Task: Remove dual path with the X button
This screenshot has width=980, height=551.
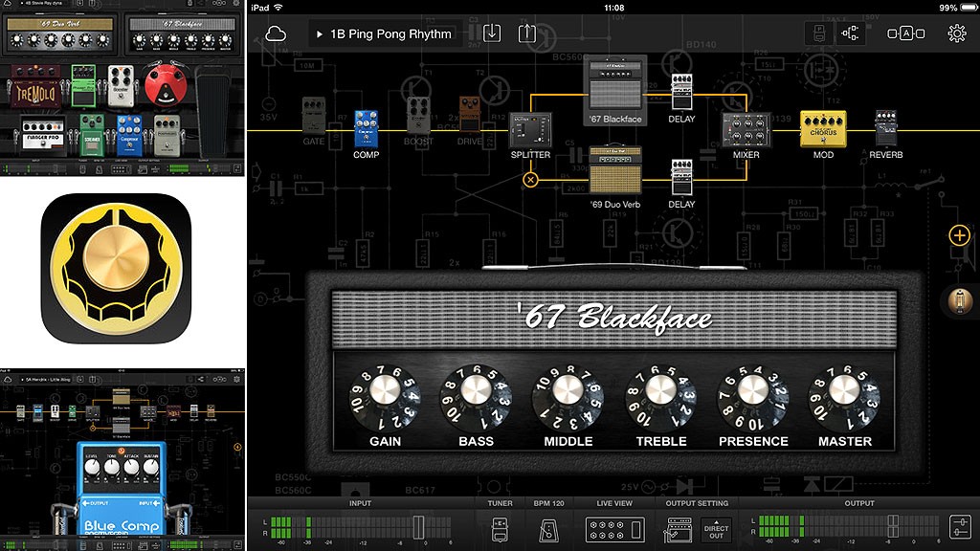Action: pyautogui.click(x=531, y=179)
